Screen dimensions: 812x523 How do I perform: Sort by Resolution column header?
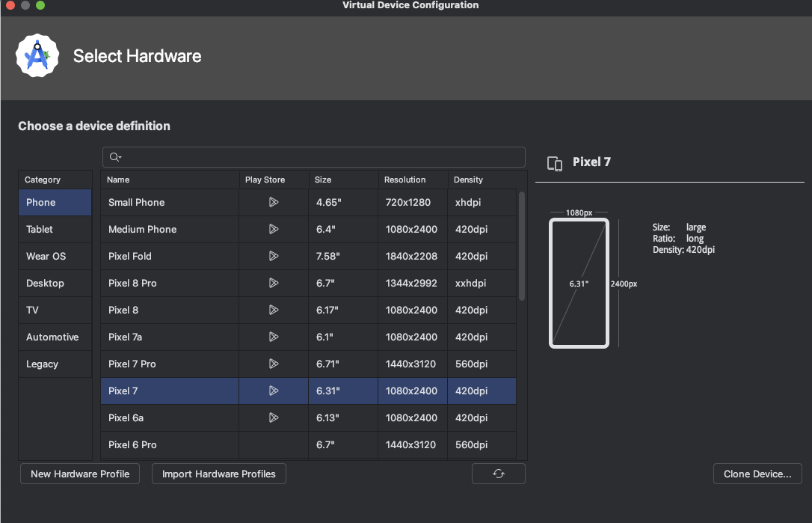(x=413, y=180)
